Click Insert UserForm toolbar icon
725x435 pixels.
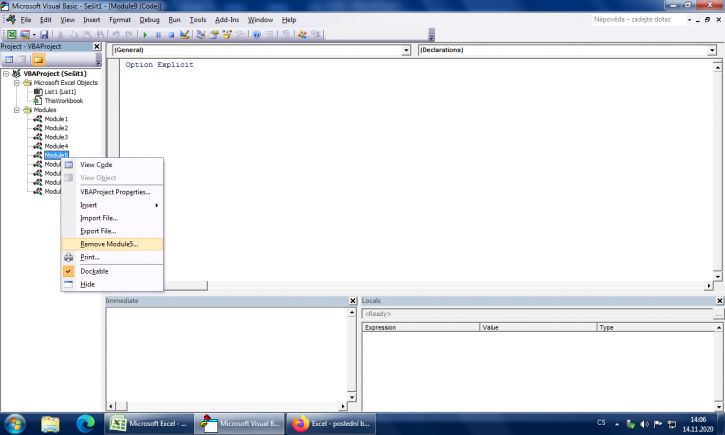tap(25, 34)
